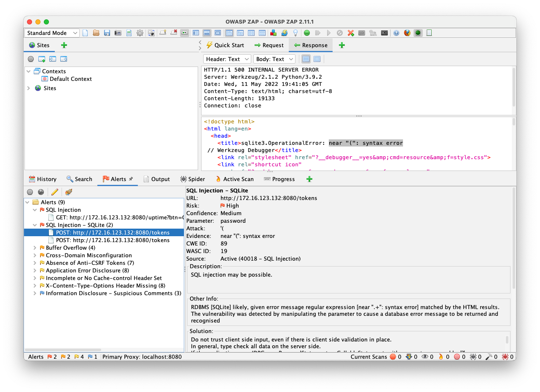Click the lightbulb icon in main toolbar
The height and width of the screenshot is (392, 540).
tap(296, 33)
